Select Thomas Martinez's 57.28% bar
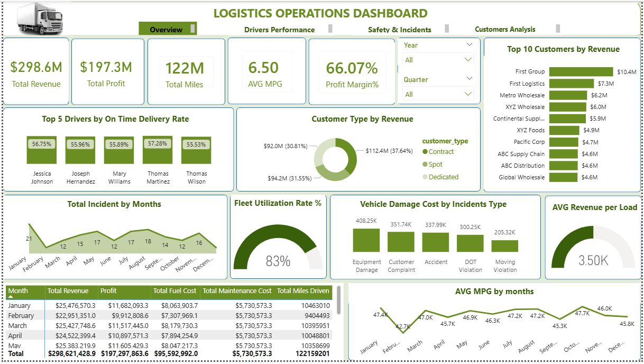 click(158, 150)
